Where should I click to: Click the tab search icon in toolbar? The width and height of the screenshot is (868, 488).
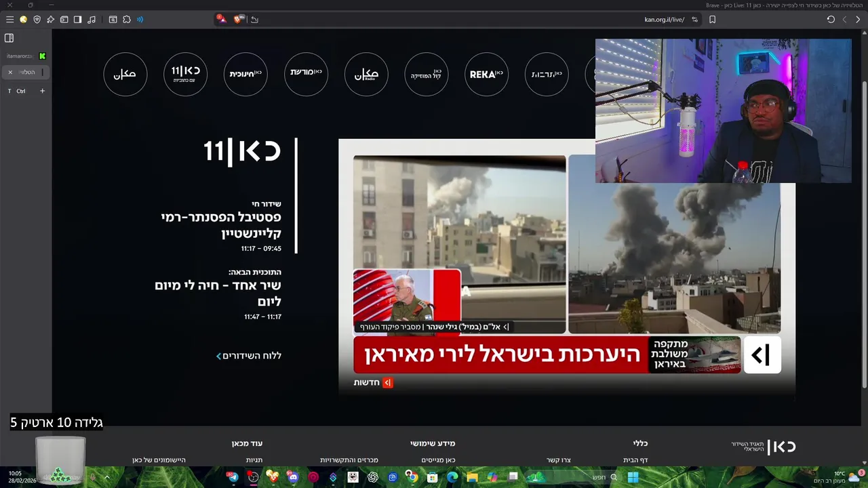(x=113, y=20)
